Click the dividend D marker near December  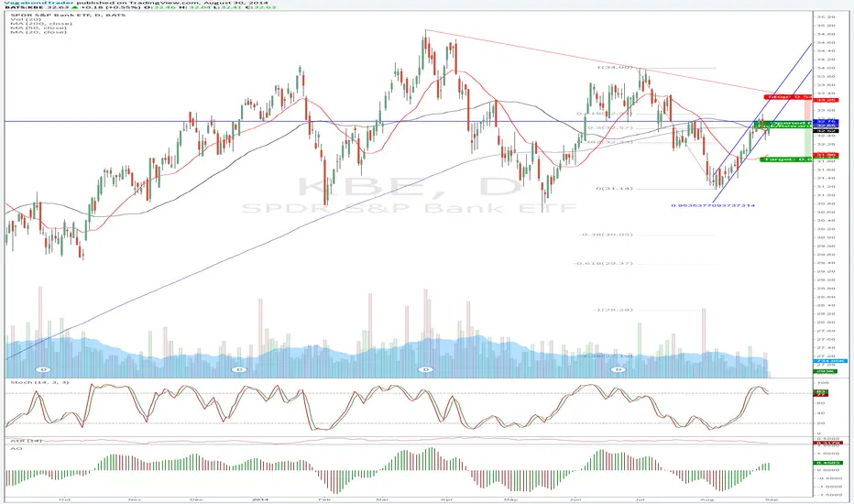(238, 369)
